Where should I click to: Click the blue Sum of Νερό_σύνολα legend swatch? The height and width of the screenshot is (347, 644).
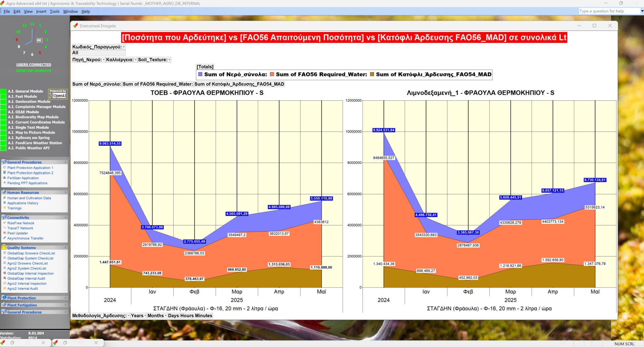coord(200,75)
